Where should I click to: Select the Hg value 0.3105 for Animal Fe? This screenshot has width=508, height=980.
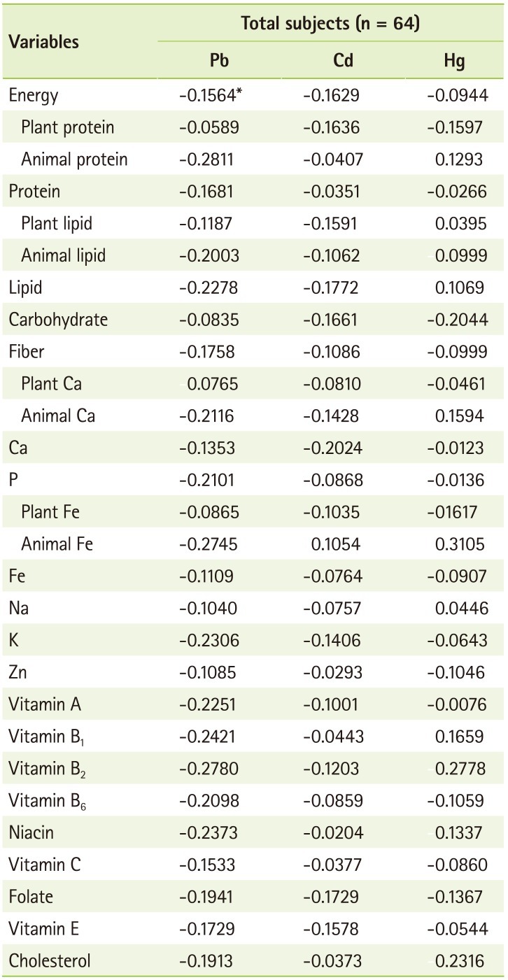point(459,544)
